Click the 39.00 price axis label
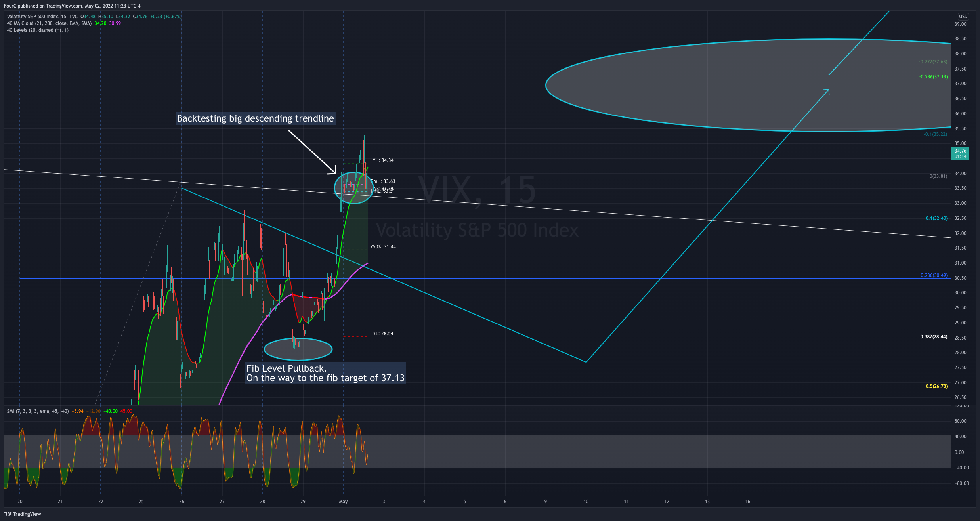This screenshot has width=980, height=521. [960, 24]
